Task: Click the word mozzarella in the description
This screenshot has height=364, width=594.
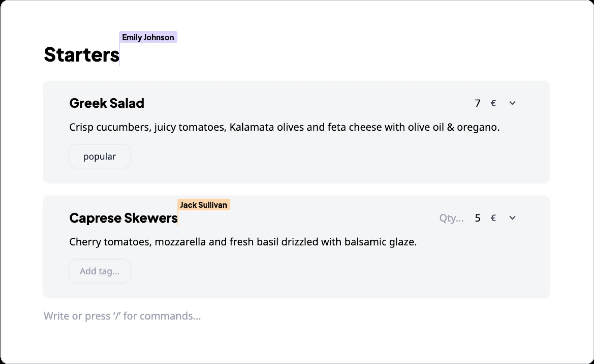Action: point(180,242)
